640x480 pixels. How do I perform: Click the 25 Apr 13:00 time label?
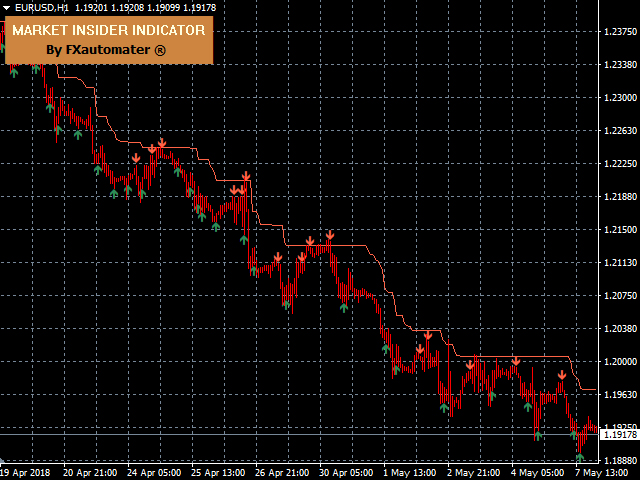218,473
